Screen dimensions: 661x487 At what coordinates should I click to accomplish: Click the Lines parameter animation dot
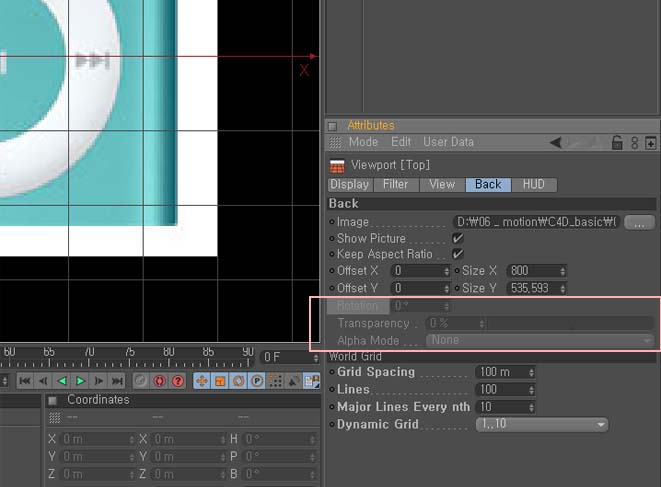[x=332, y=390]
